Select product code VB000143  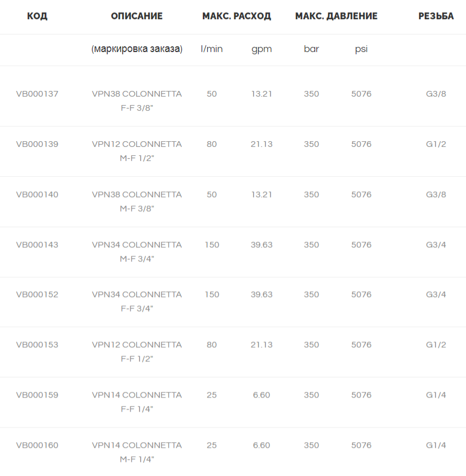click(x=37, y=244)
